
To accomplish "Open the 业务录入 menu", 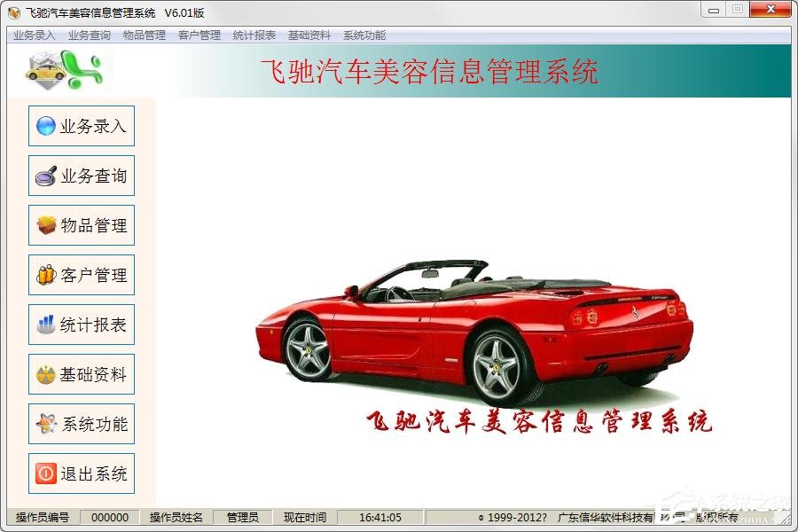I will click(33, 35).
